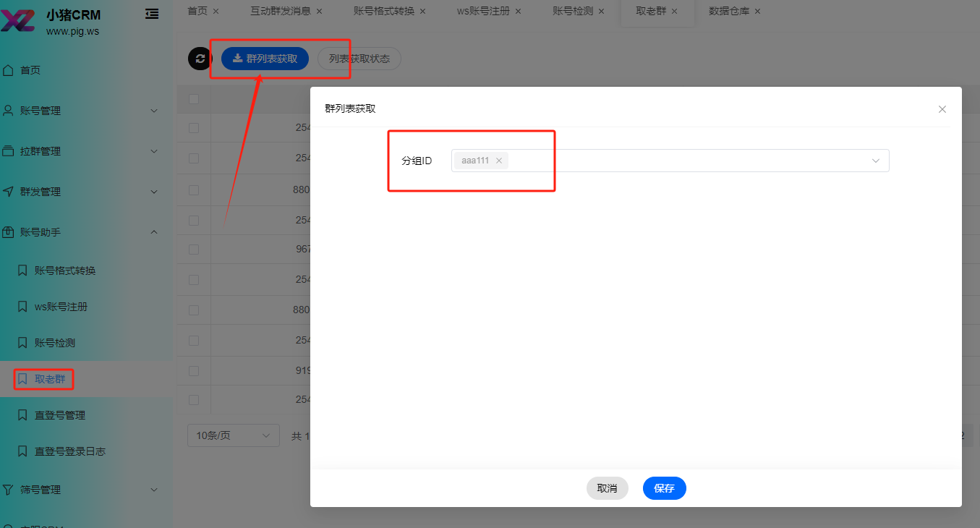The image size is (980, 528).
Task: Expand the 拉群管理 sidebar menu
Action: [x=154, y=151]
